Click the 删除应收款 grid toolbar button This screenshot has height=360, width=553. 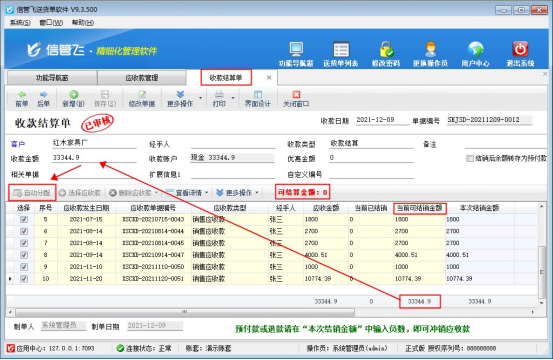(x=130, y=193)
